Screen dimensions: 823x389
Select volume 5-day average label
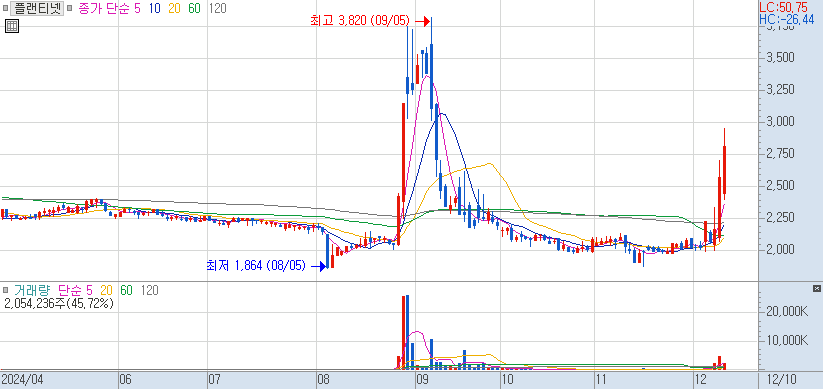[89, 290]
